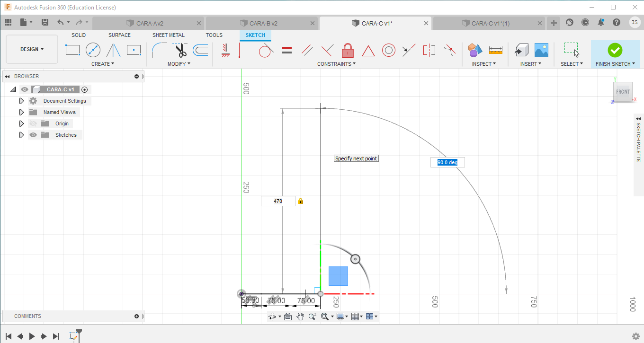Open the MODIFY dropdown menu
Image resolution: width=644 pixels, height=343 pixels.
[179, 64]
